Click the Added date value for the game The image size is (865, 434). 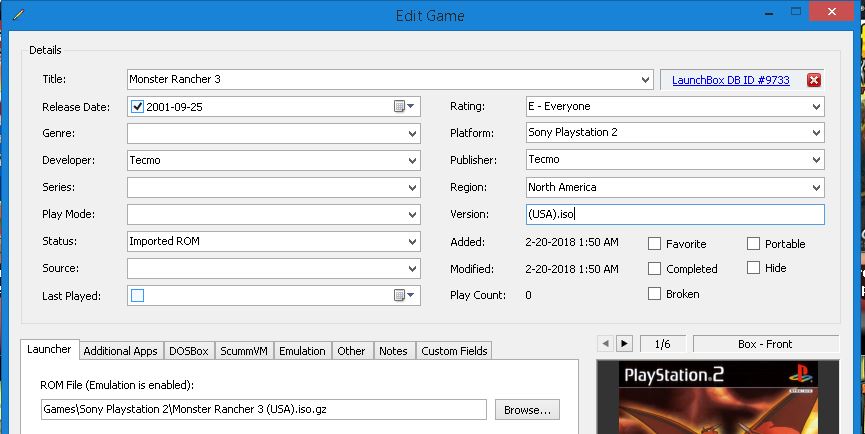572,242
